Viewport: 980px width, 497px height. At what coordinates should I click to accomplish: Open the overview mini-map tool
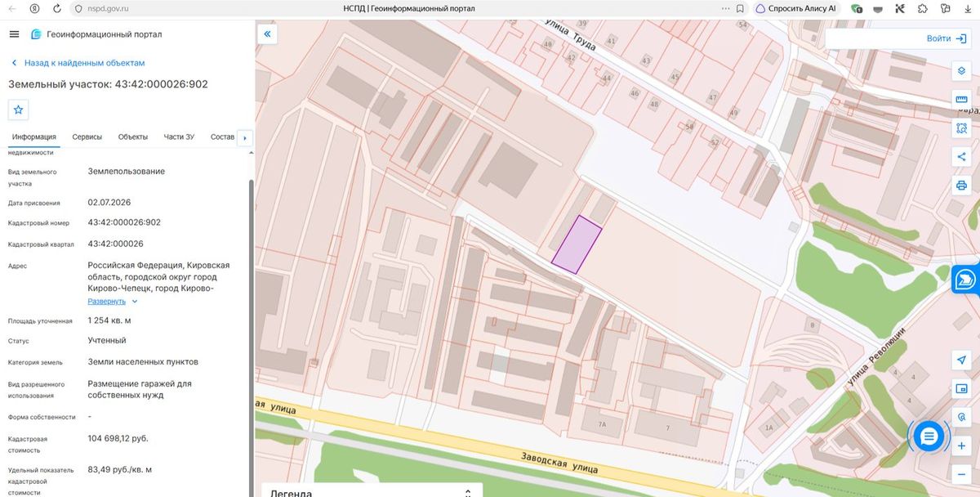point(961,388)
